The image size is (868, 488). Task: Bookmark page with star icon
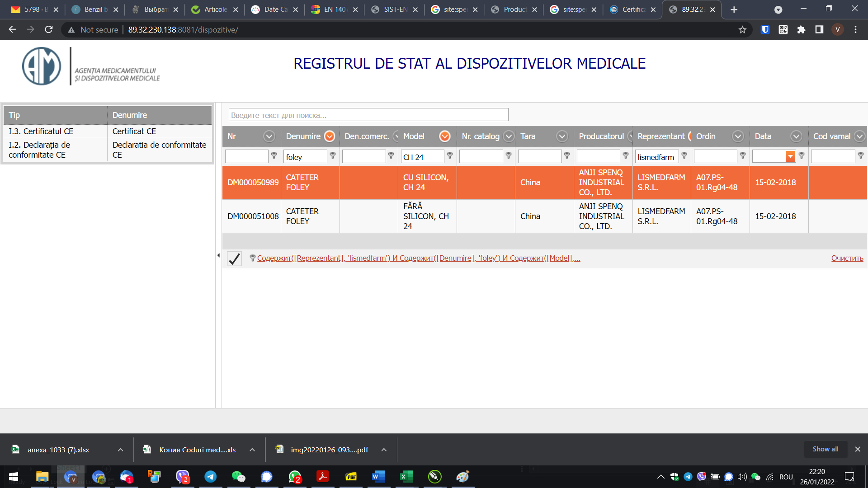coord(742,30)
